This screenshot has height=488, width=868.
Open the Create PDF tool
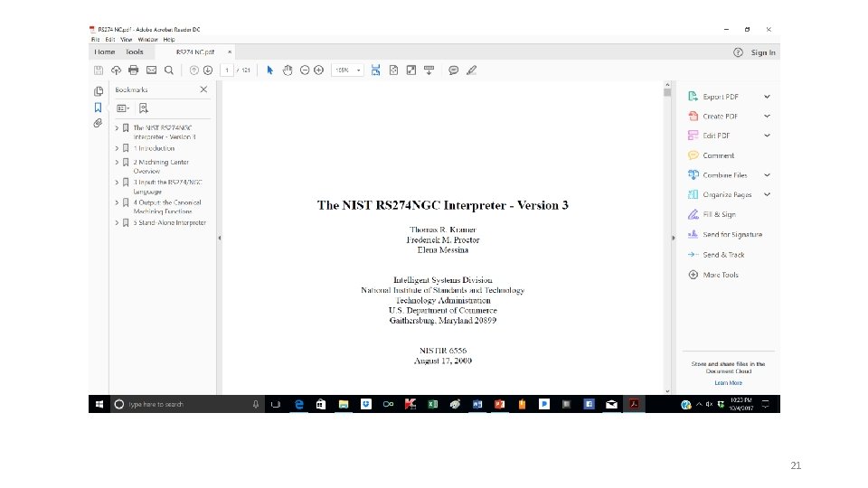tap(720, 117)
